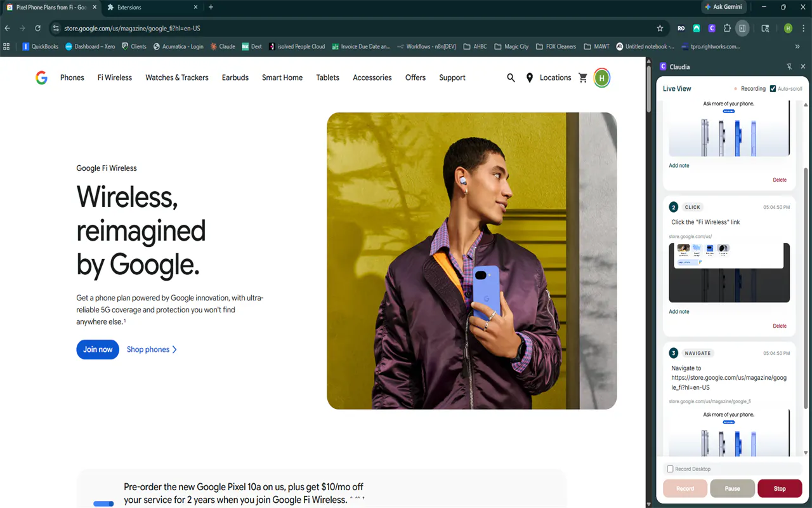Open the MAWT bookmark folder
The width and height of the screenshot is (812, 508).
[596, 46]
